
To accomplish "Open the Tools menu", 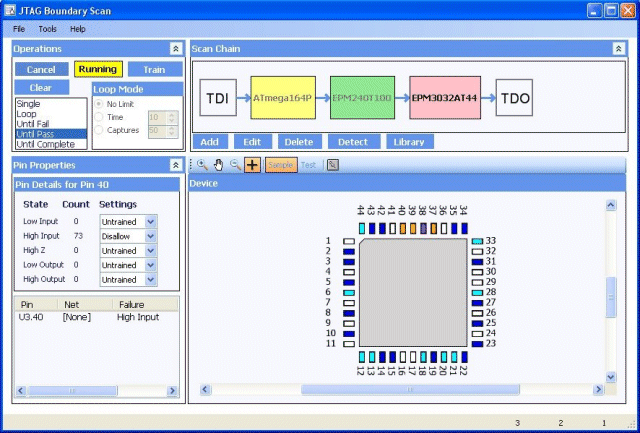I will 47,29.
